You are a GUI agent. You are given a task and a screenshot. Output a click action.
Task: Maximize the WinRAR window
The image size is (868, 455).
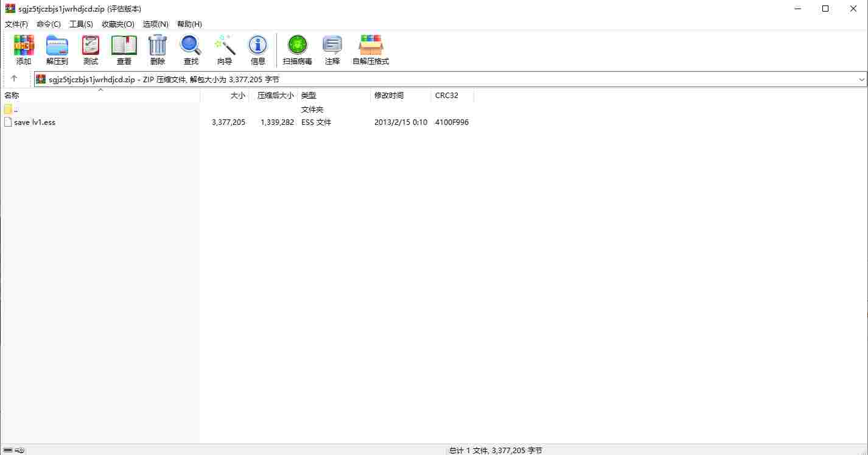click(x=826, y=9)
